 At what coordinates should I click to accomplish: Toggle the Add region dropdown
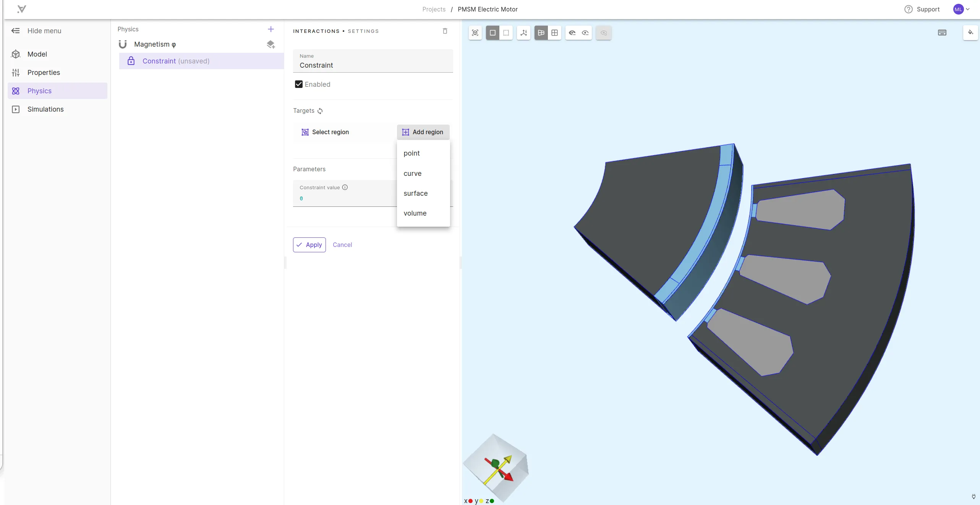coord(423,132)
